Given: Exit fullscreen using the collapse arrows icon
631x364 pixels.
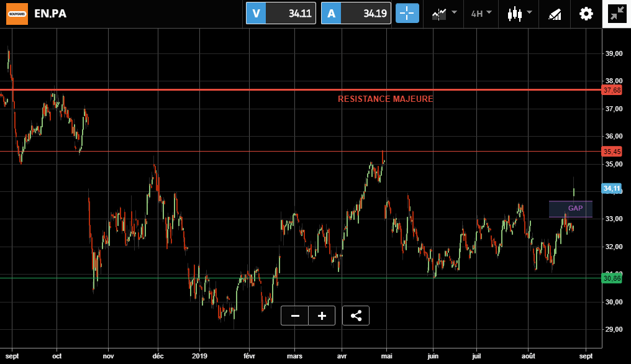Looking at the screenshot, I should tap(617, 14).
